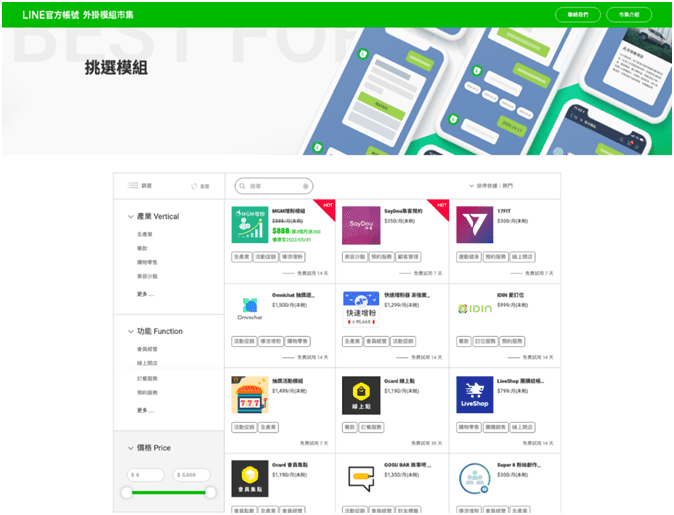Filter by 會員經營 in Function list
Image resolution: width=674 pixels, height=515 pixels.
[x=147, y=349]
